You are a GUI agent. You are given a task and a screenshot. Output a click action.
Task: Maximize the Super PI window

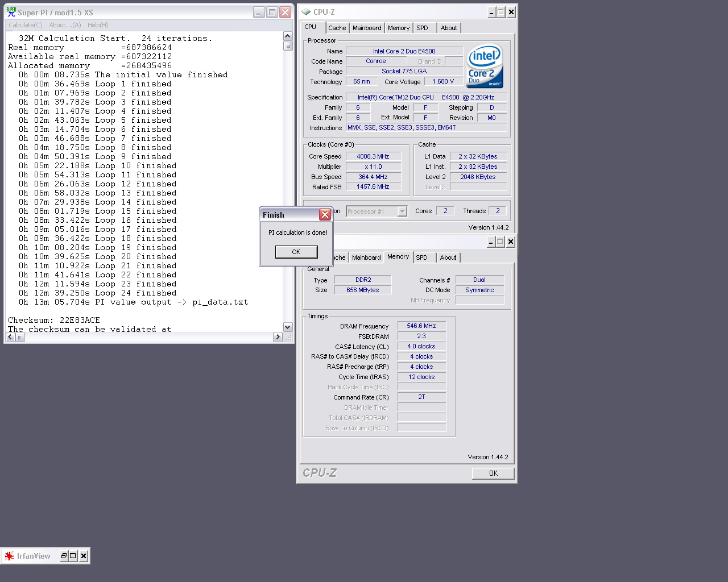272,12
